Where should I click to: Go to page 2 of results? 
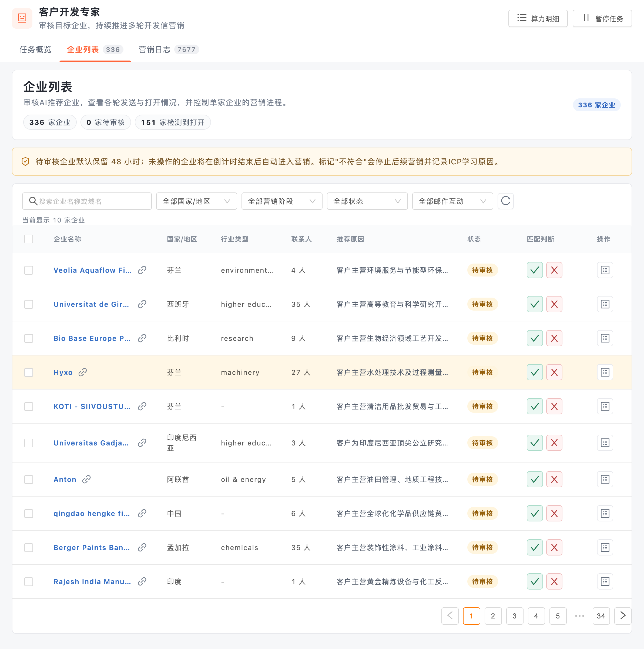point(492,616)
